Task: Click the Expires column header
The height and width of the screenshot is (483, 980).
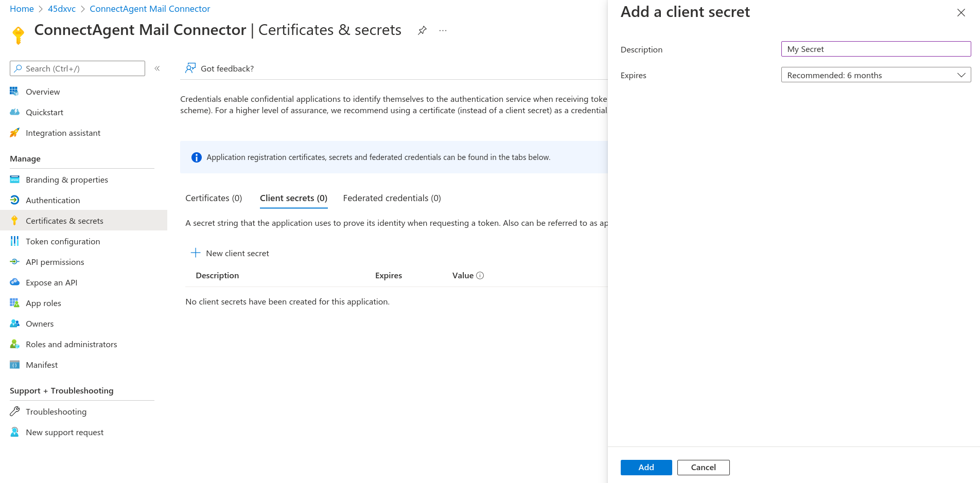Action: click(x=389, y=275)
